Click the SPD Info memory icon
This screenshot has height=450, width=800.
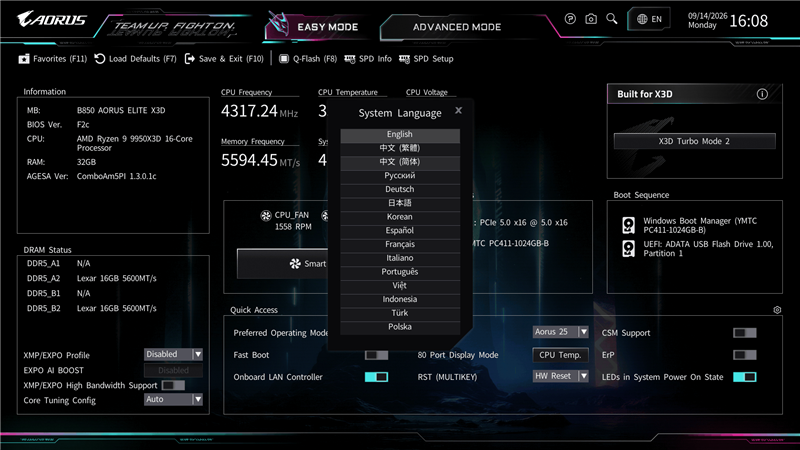click(349, 59)
